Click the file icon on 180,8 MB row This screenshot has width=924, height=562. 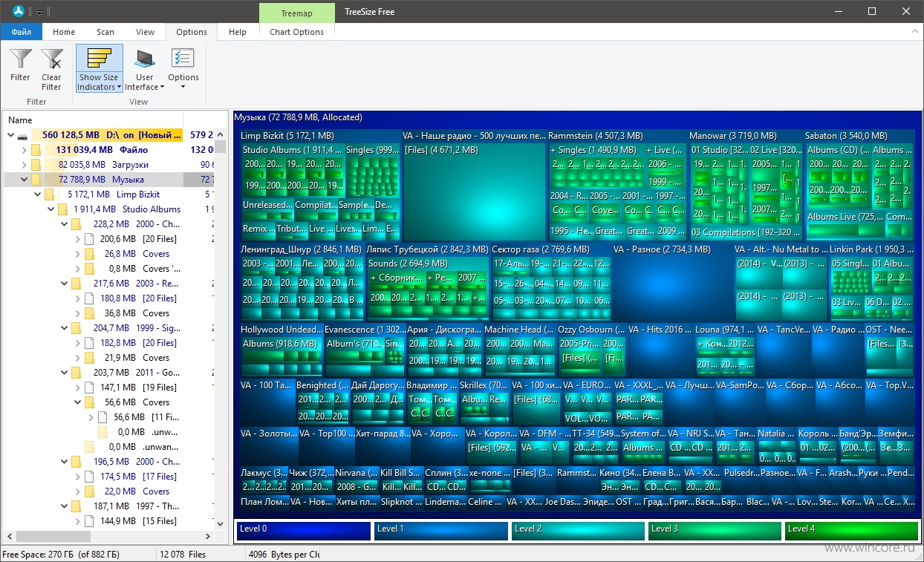click(x=89, y=298)
